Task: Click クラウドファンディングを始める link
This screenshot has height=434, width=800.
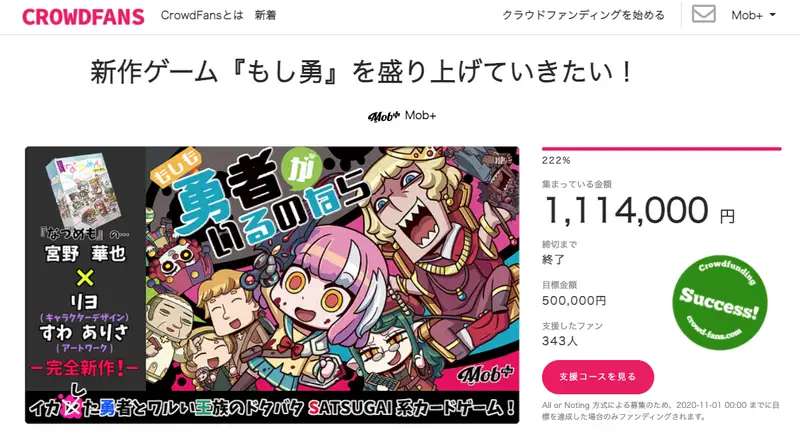Action: tap(584, 15)
